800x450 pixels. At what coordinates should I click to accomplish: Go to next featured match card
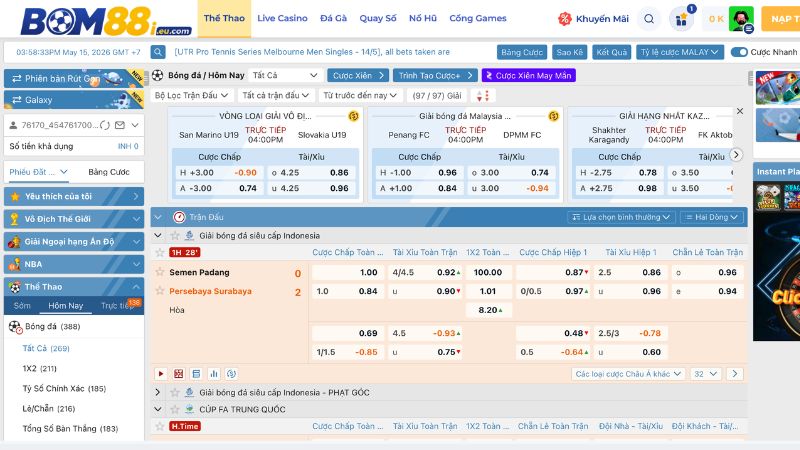coord(736,155)
